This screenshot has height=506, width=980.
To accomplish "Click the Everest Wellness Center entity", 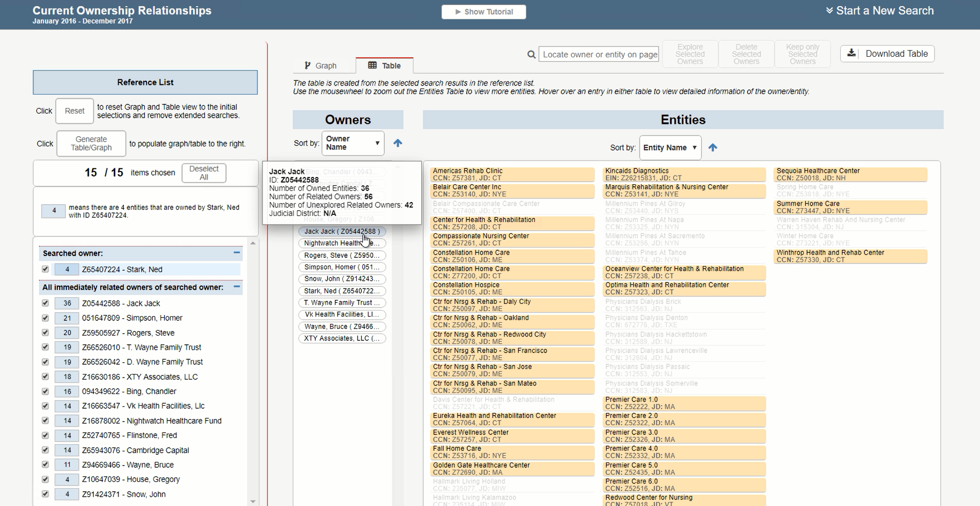I will point(512,436).
